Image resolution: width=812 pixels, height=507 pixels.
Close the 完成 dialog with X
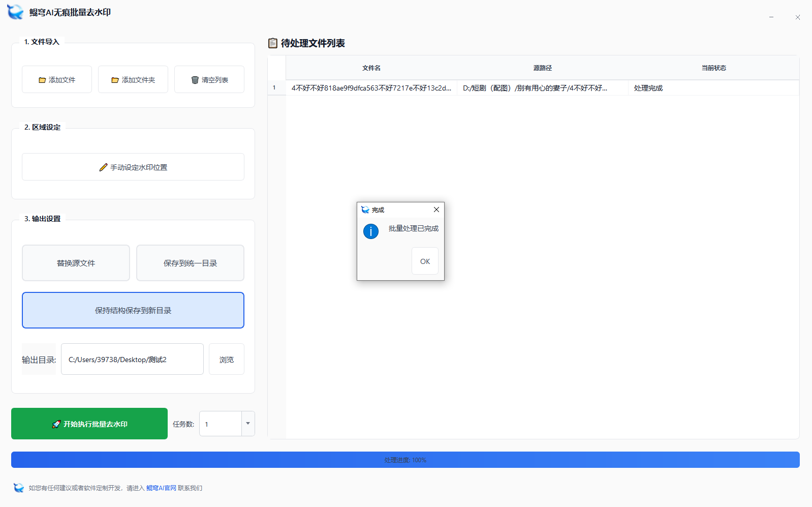(x=436, y=210)
